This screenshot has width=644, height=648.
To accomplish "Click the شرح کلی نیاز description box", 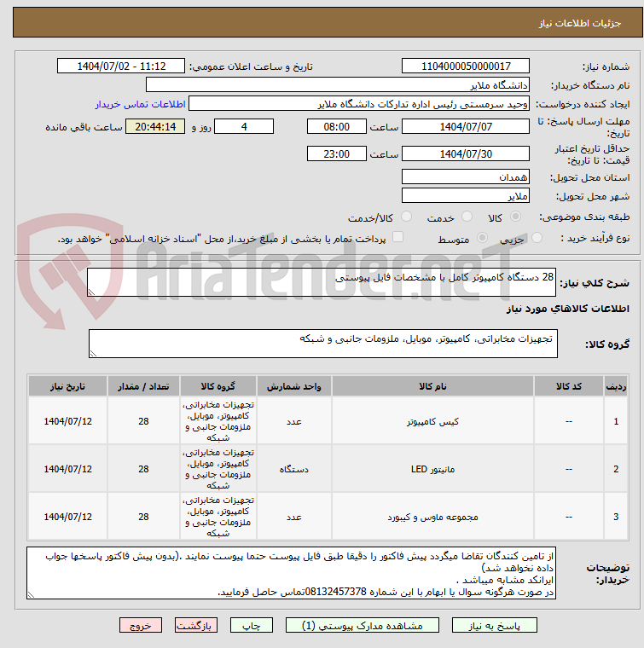I will pos(322,282).
